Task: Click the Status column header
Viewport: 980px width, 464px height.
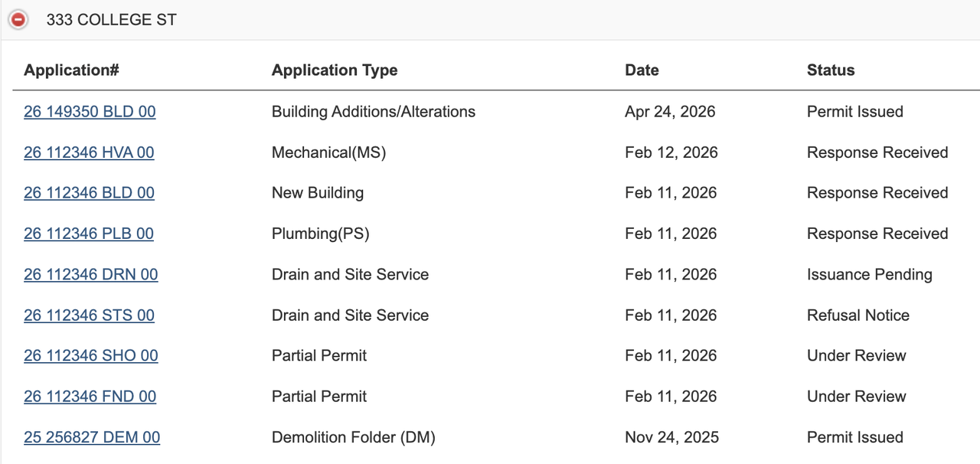Action: pos(831,70)
